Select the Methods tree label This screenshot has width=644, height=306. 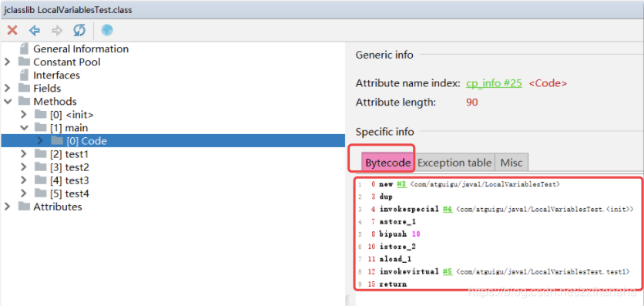[x=55, y=102]
